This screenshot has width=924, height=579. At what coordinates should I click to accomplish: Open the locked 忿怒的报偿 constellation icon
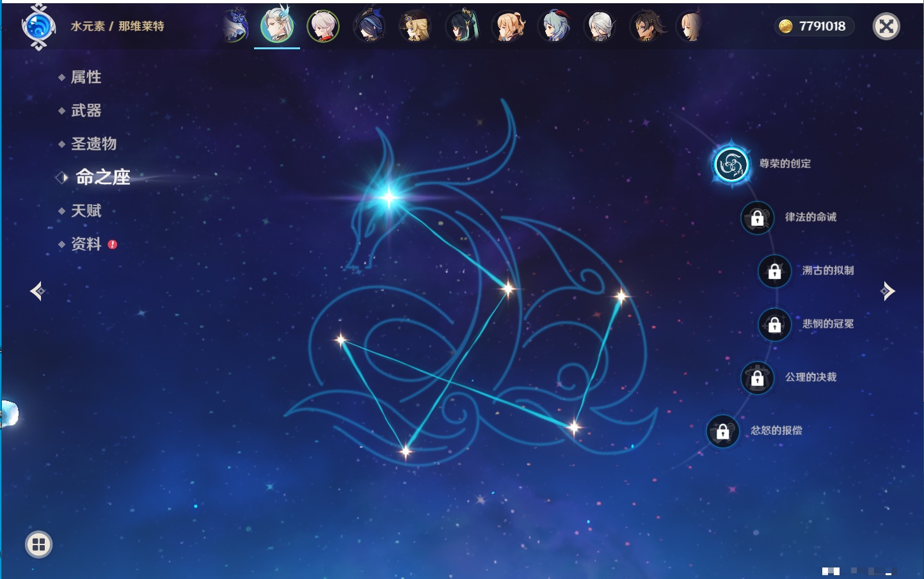click(722, 432)
